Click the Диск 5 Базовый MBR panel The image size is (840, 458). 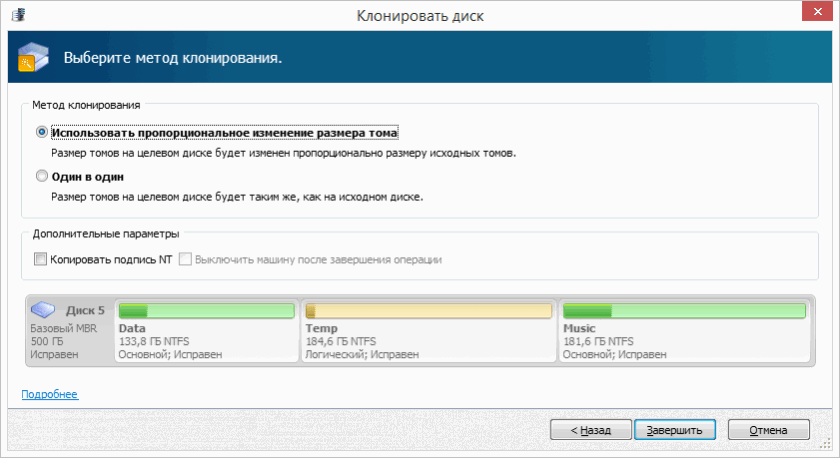[70, 331]
